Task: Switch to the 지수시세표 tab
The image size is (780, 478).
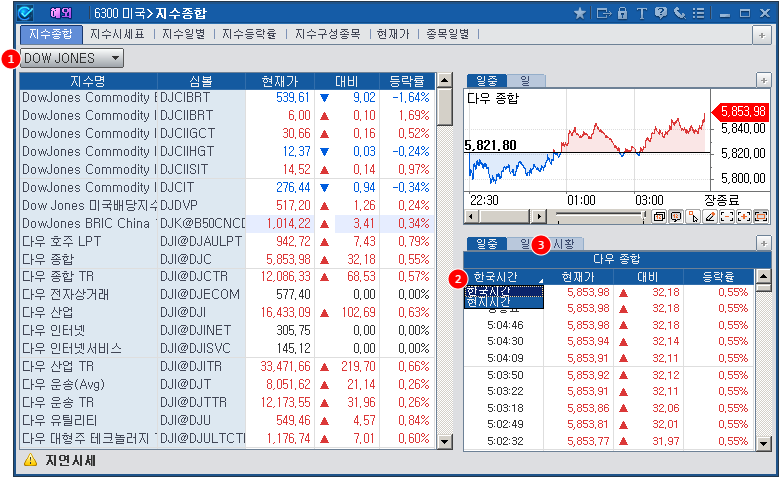Action: click(x=117, y=34)
